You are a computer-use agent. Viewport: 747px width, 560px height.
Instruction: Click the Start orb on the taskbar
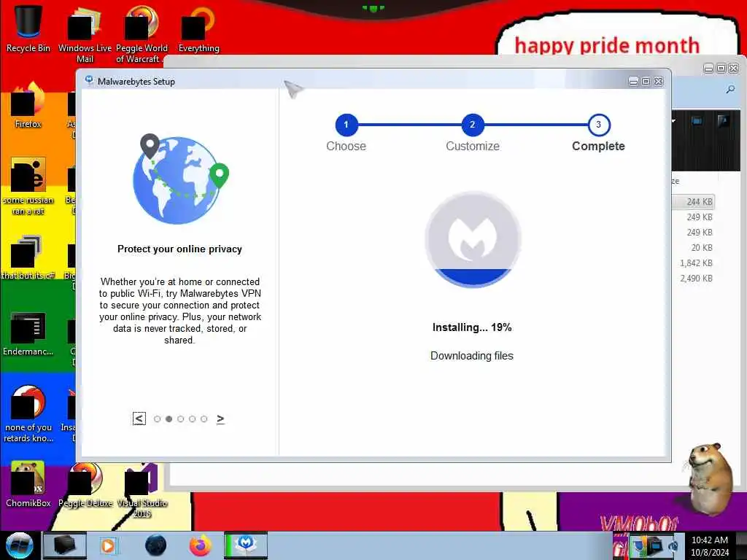coord(19,545)
